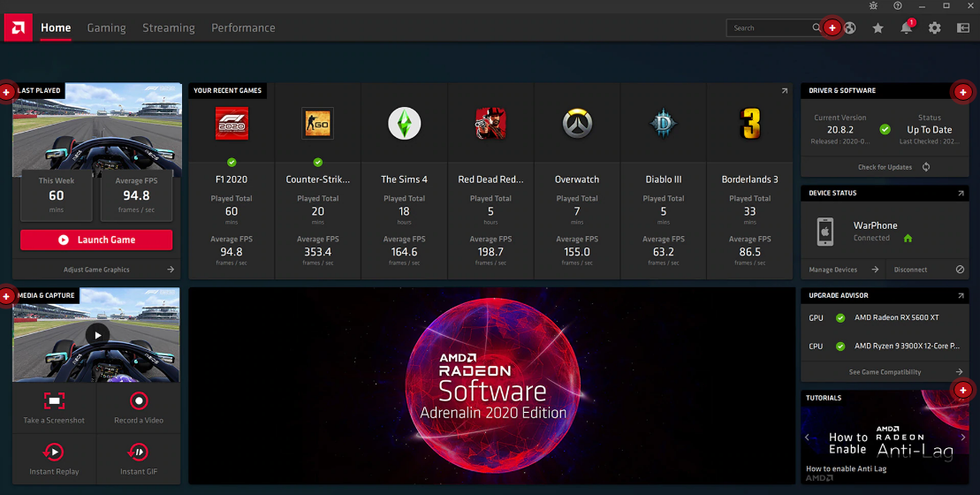
Task: Open the Performance tab
Action: click(243, 28)
